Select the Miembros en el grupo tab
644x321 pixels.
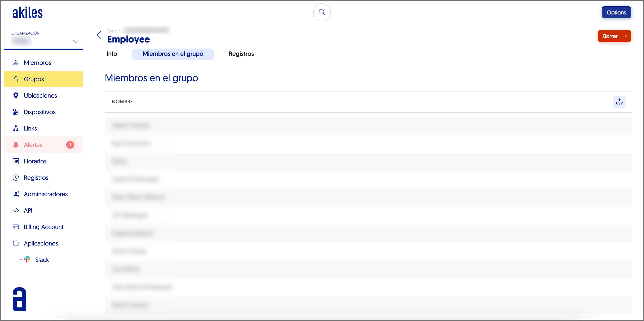click(x=173, y=54)
